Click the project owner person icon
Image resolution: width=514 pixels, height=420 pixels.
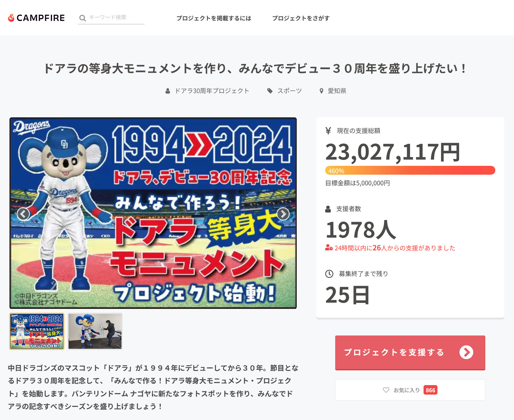point(168,91)
